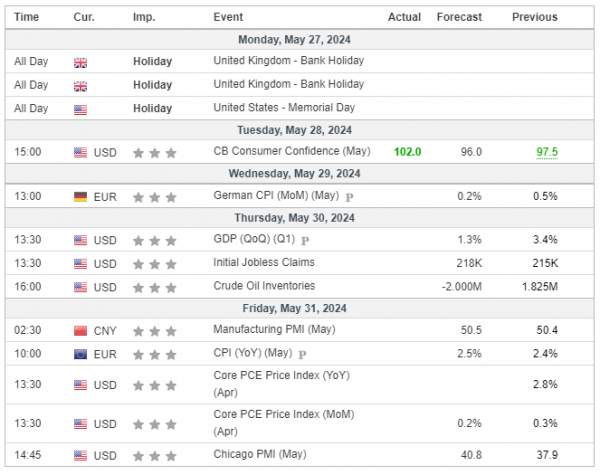The width and height of the screenshot is (600, 475).
Task: Click importance stars for Core PCE (MoM)
Action: pos(155,424)
